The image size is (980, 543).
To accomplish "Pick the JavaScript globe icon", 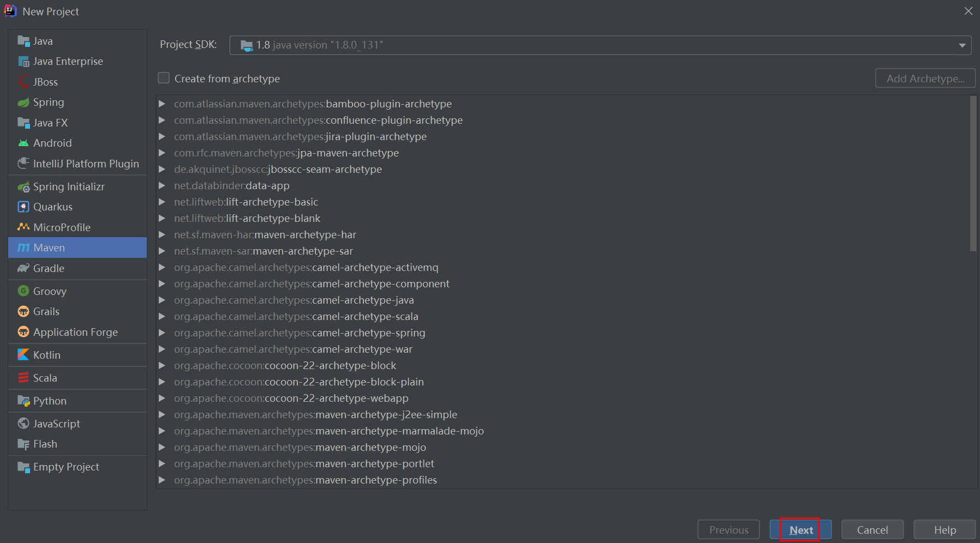I will [23, 424].
